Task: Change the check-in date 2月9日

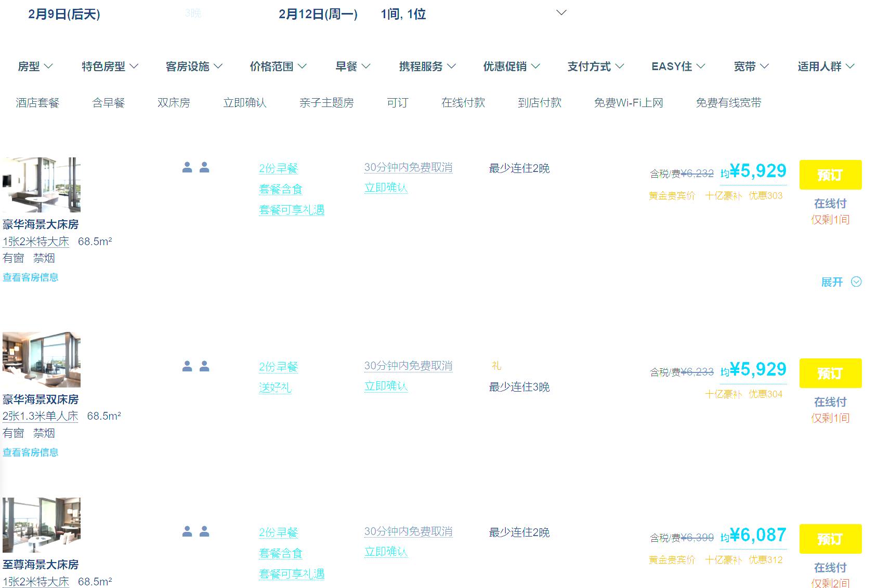Action: pos(64,14)
